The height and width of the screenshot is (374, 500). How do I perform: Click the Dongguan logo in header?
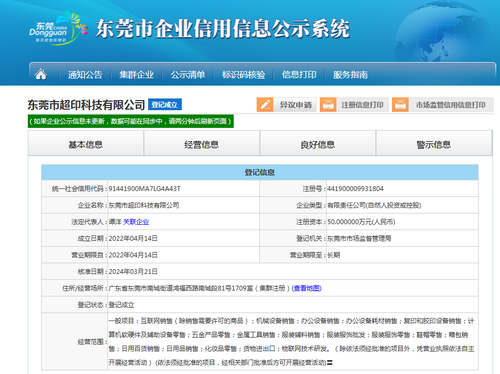point(58,28)
